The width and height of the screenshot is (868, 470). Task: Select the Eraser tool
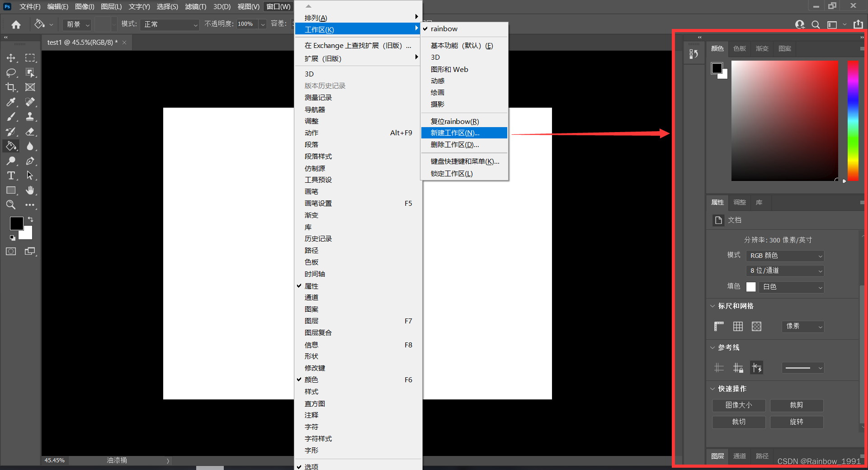click(x=30, y=132)
